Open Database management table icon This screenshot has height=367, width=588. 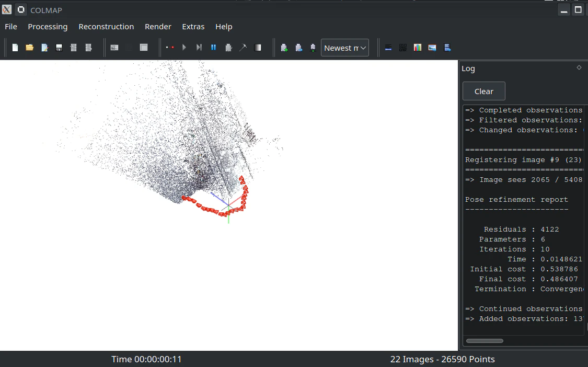144,48
